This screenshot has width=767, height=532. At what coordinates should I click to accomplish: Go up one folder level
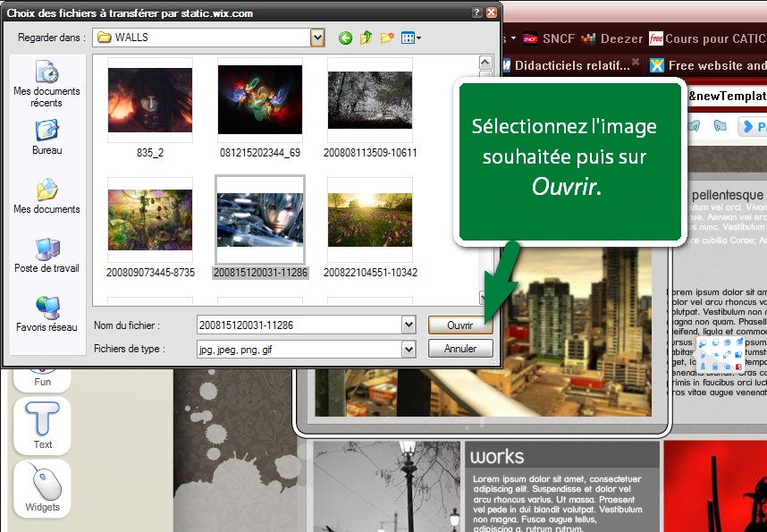(x=366, y=38)
